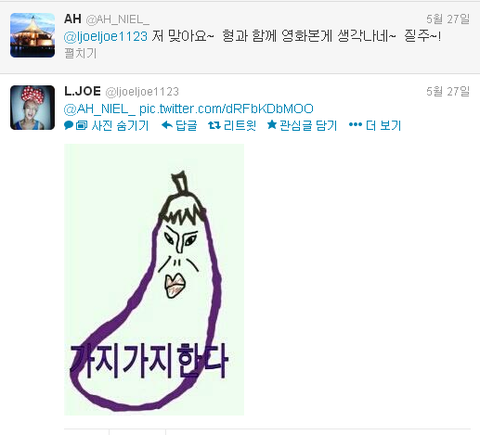Click the favorite star icon

(272, 125)
